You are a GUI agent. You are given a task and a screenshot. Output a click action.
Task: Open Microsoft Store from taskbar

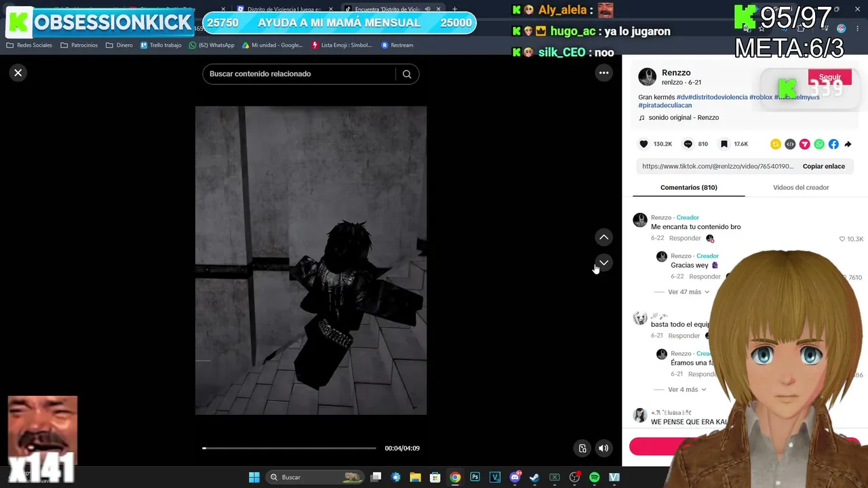click(x=435, y=477)
